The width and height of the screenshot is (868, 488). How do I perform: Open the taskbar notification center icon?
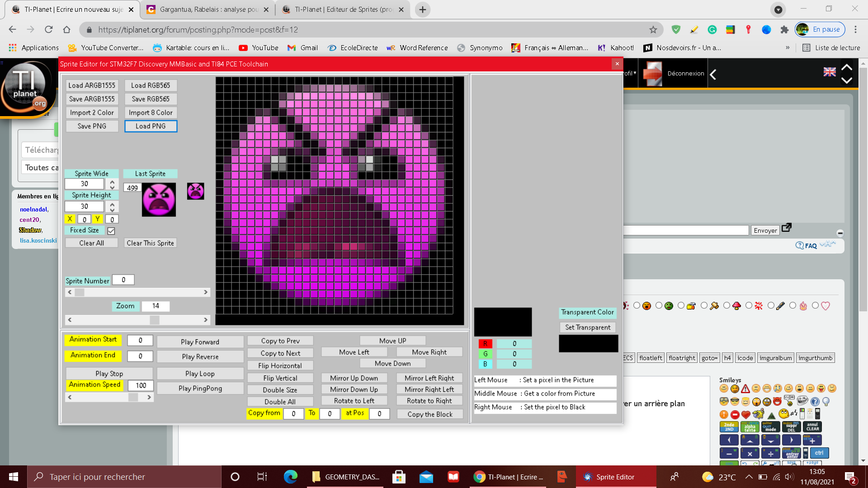click(850, 477)
